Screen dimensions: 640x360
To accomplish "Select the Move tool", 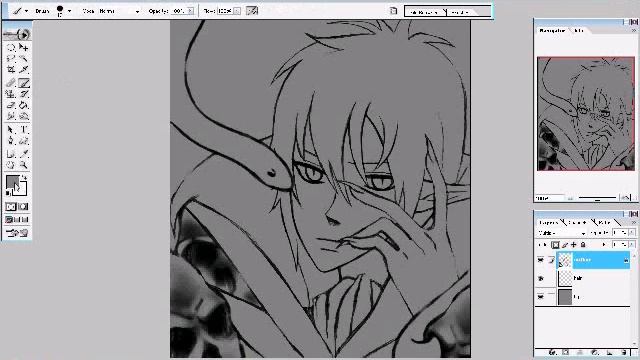I will pos(24,47).
